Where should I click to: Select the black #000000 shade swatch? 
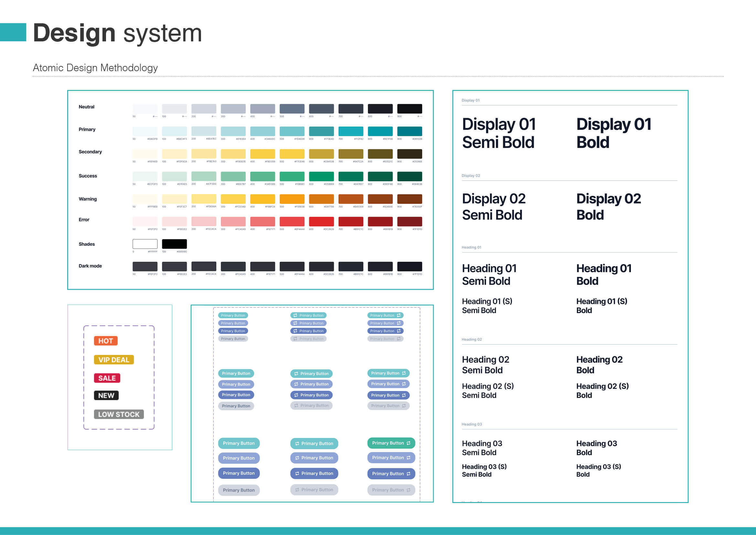[x=175, y=244]
